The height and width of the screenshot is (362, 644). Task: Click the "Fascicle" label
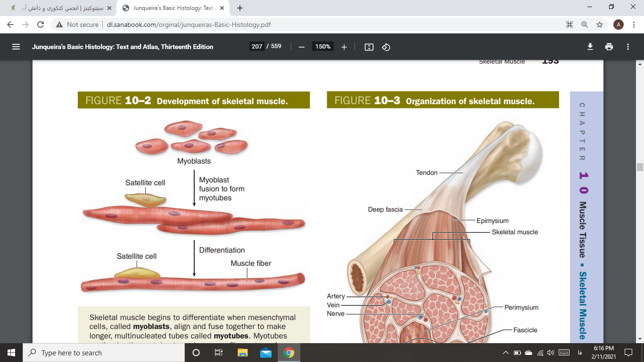(x=525, y=330)
